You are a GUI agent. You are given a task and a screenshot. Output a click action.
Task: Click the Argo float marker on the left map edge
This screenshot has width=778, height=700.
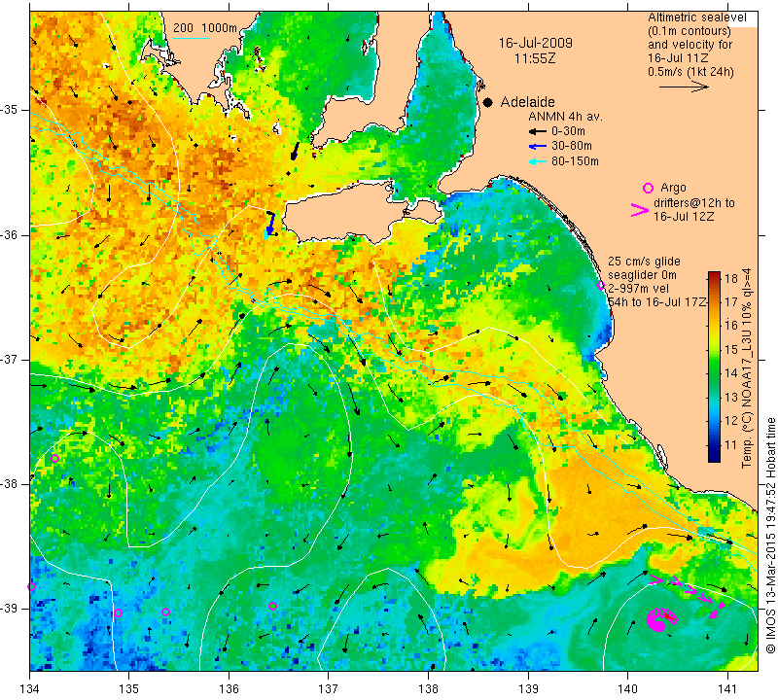click(32, 587)
